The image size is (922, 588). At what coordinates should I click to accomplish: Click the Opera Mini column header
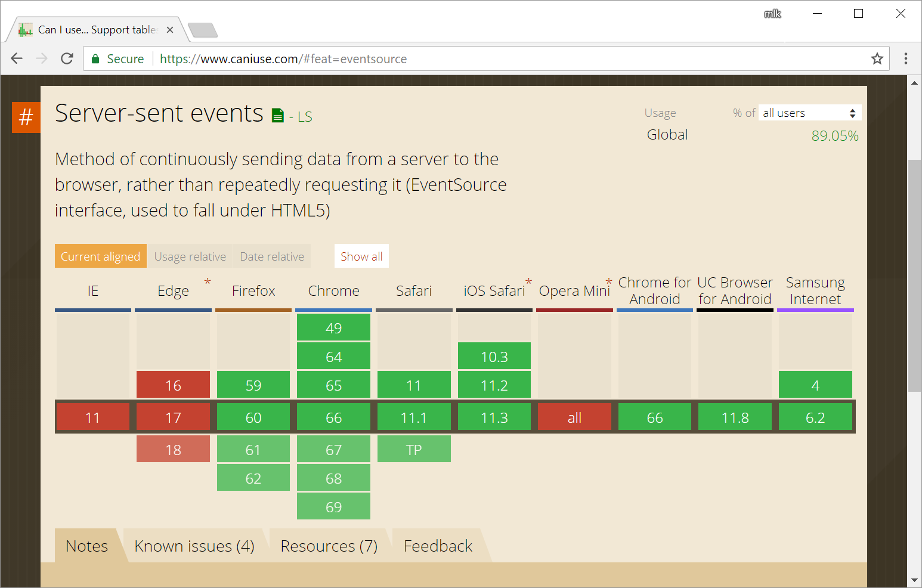(x=574, y=290)
